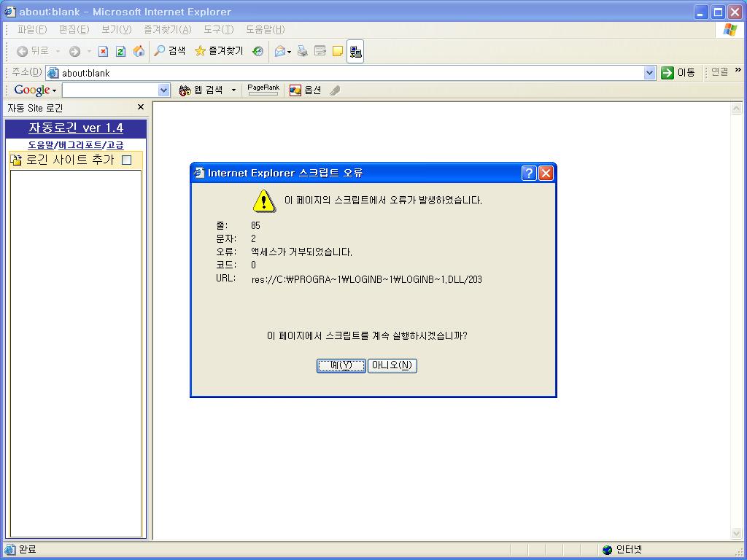Viewport: 747px width, 560px height.
Task: Go to the Home page icon
Action: tap(139, 51)
